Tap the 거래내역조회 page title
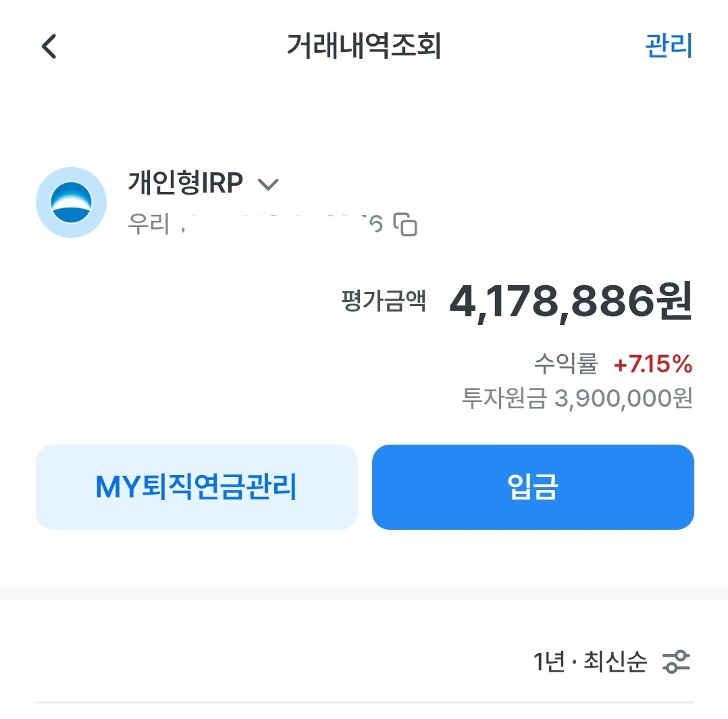 coord(364,47)
